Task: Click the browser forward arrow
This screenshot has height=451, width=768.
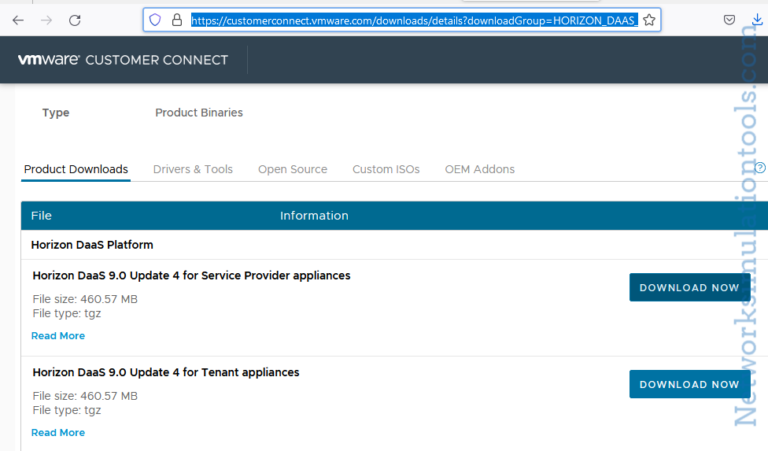Action: (x=46, y=20)
